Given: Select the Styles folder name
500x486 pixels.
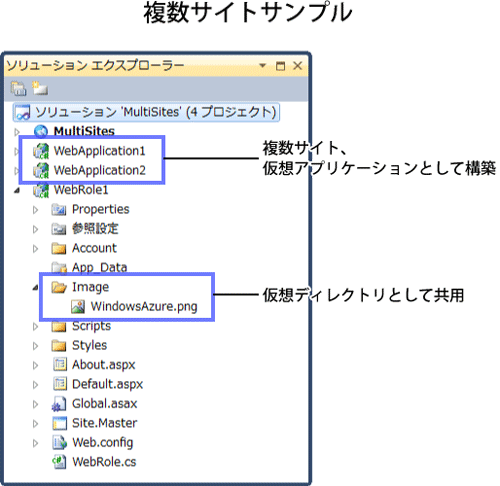Looking at the screenshot, I should (x=89, y=346).
